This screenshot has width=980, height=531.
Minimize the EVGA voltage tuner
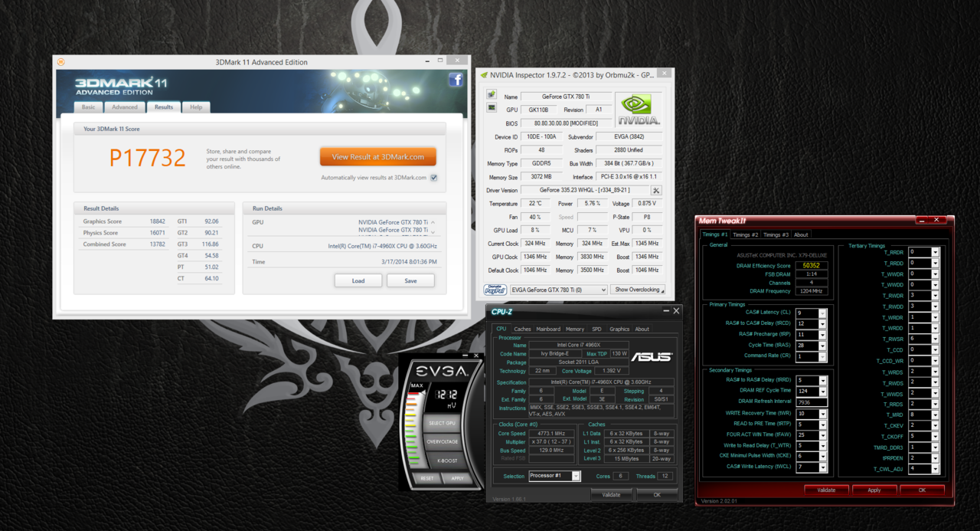[465, 356]
